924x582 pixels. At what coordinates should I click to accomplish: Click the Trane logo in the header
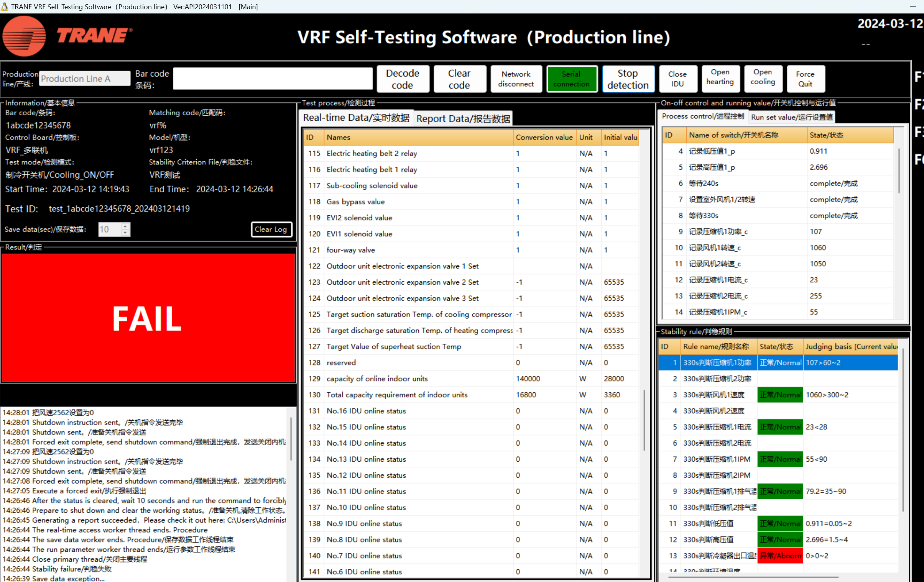coord(67,36)
